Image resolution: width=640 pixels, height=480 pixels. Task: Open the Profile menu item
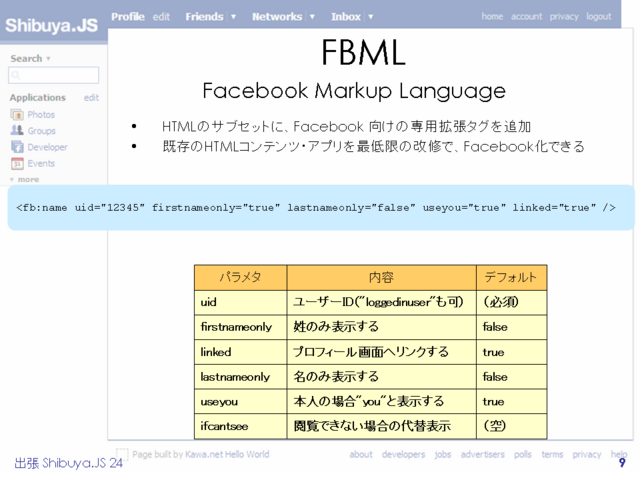(x=128, y=17)
